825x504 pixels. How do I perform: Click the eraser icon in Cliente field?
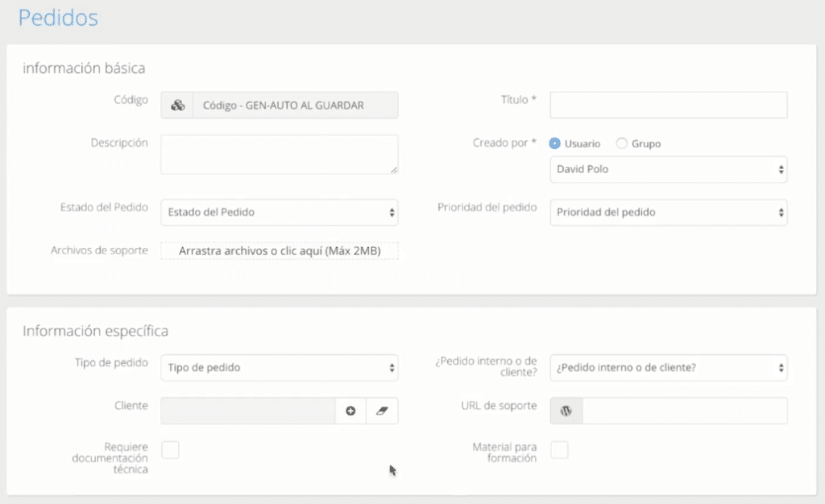tap(382, 411)
